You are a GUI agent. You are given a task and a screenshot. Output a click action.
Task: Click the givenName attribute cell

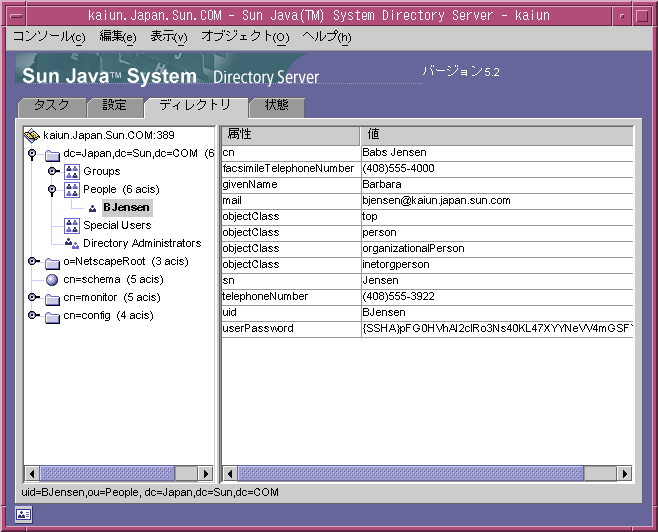(290, 185)
